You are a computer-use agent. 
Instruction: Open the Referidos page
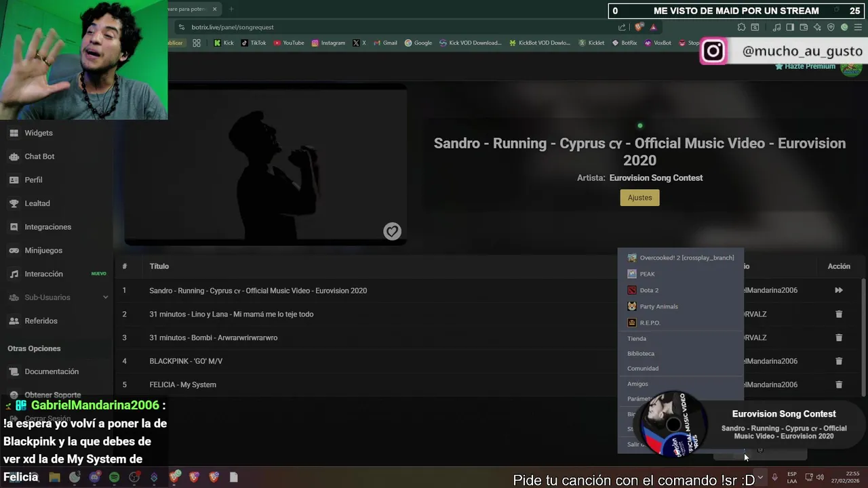tap(41, 321)
